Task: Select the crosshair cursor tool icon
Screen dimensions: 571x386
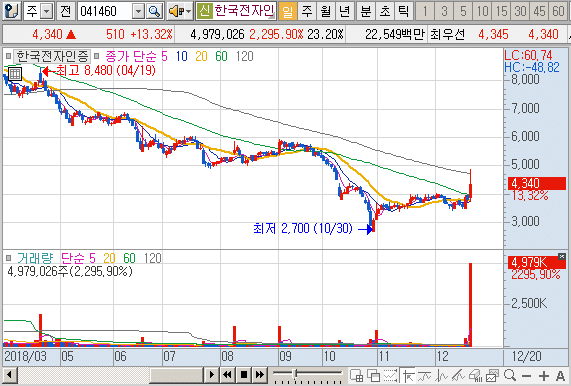Action: 408,375
